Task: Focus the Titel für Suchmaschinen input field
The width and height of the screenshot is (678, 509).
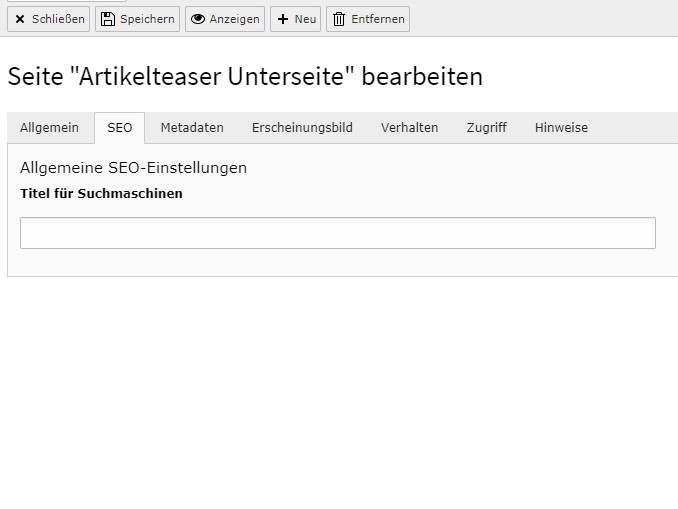Action: 338,233
